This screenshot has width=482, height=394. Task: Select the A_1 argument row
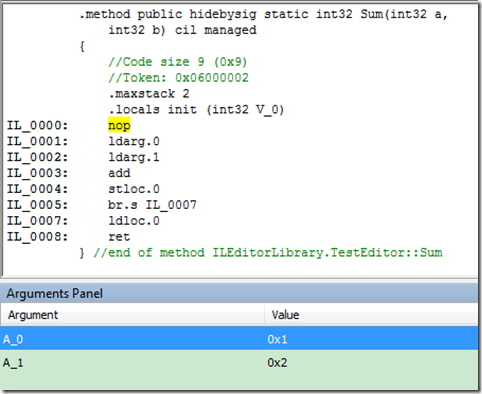coord(239,362)
